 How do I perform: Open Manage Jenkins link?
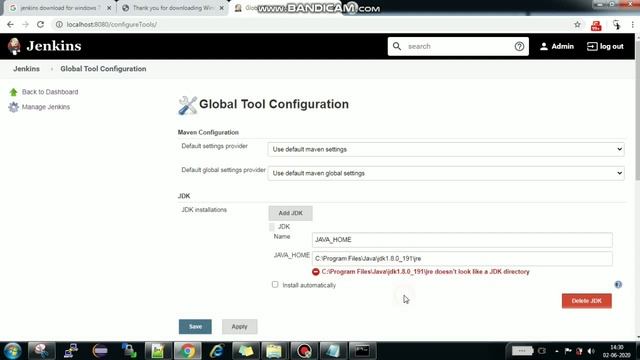(46, 107)
